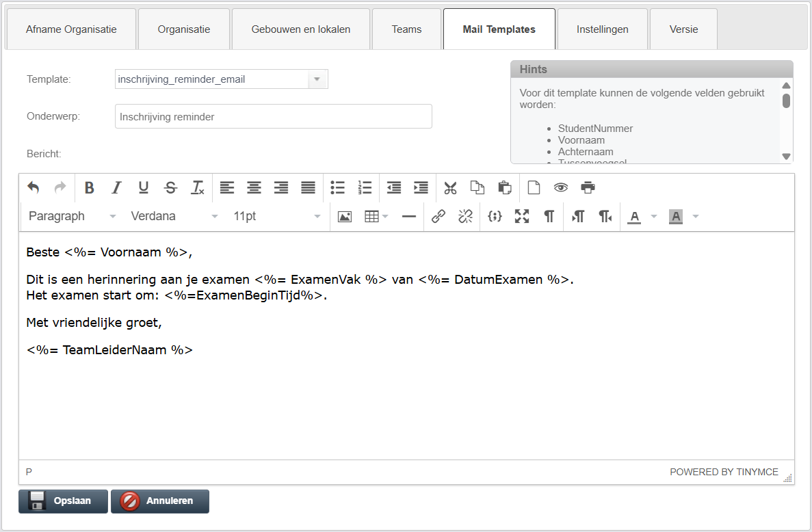Toggle fullscreen editor mode

pos(522,216)
